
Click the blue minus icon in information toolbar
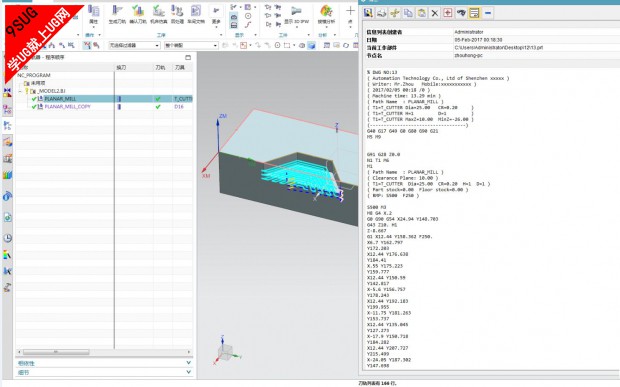tap(488, 13)
